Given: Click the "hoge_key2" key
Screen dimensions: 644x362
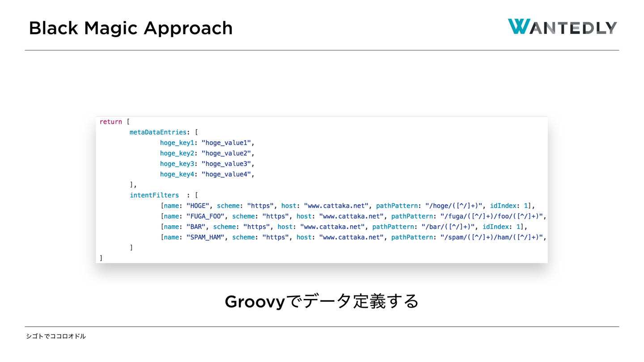Looking at the screenshot, I should point(177,153).
